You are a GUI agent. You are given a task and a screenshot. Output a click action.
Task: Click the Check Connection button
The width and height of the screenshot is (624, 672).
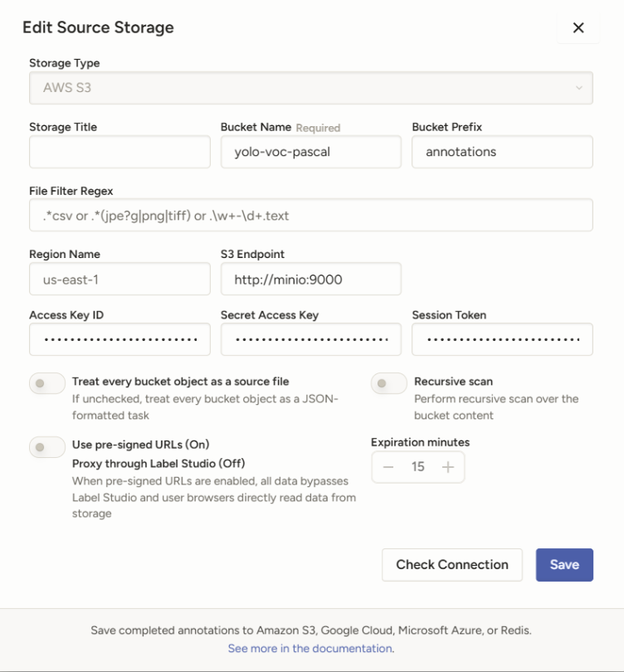[451, 564]
